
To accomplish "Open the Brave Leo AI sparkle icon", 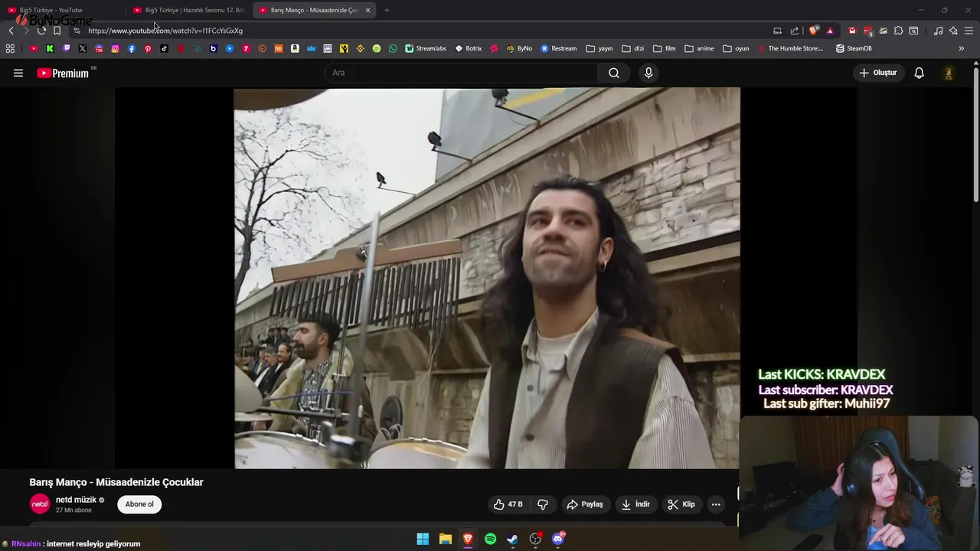I will click(953, 31).
